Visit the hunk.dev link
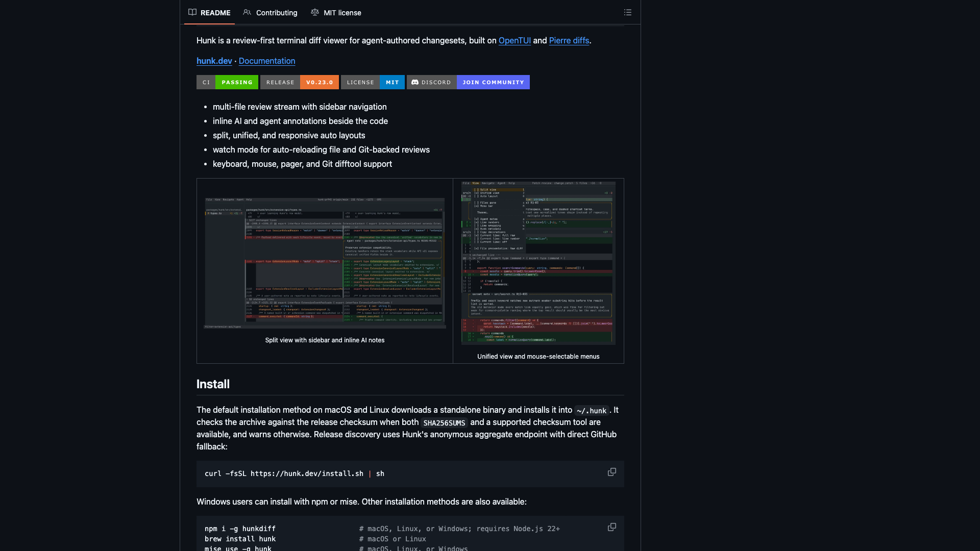The width and height of the screenshot is (980, 551). [214, 61]
